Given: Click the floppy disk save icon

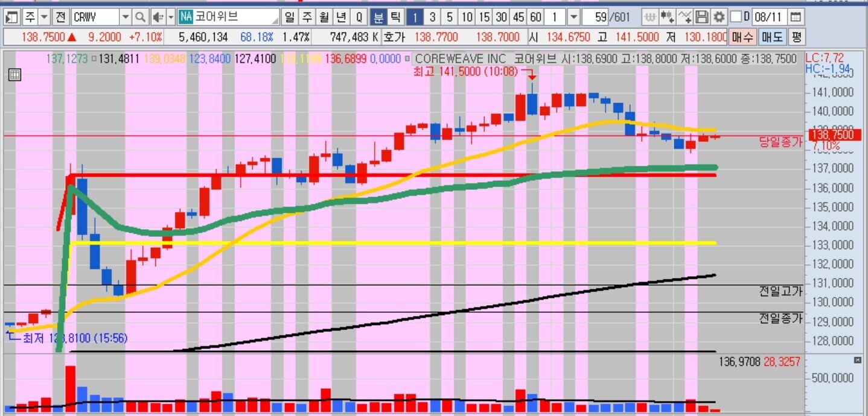Looking at the screenshot, I should (x=702, y=17).
